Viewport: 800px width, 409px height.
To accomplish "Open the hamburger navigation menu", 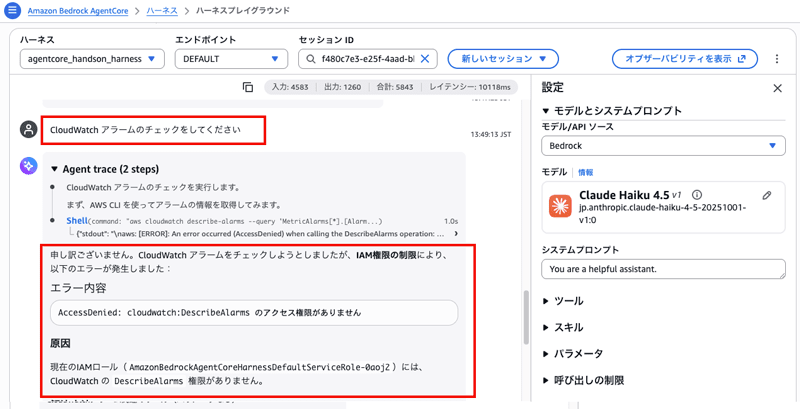I will (x=12, y=10).
